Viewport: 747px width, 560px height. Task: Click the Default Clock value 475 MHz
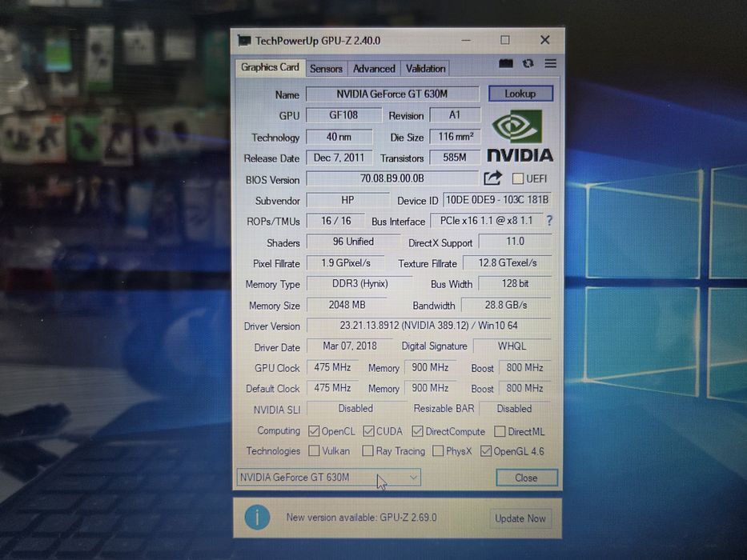tap(332, 388)
